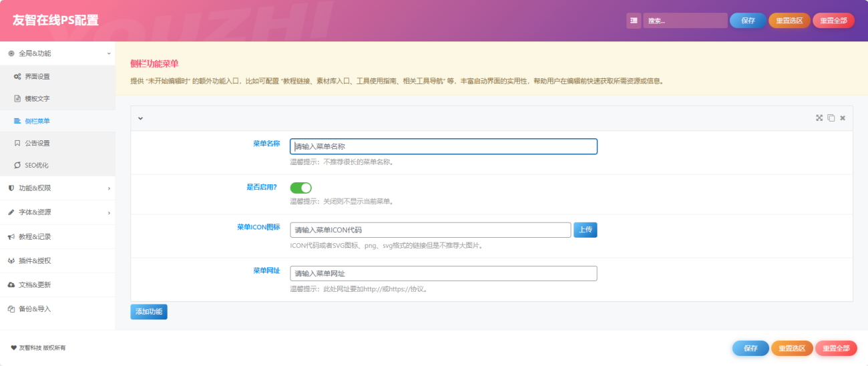Open SEO优化 in the sidebar
Viewport: 868px width, 366px height.
36,165
